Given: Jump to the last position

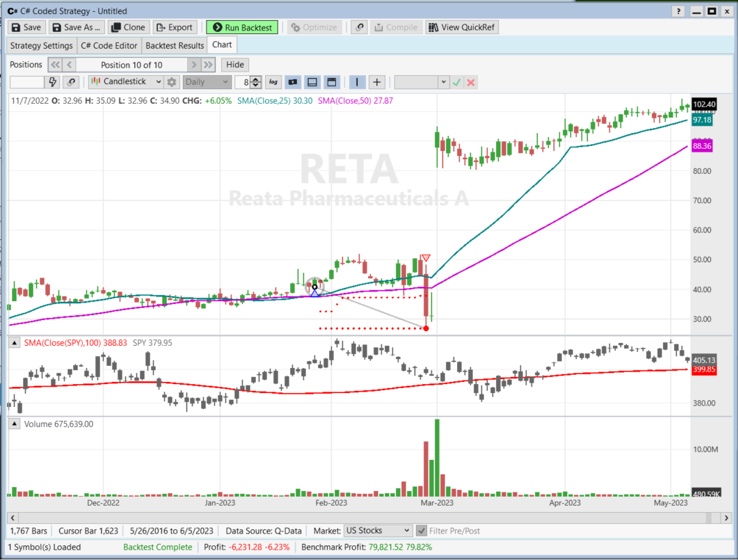Looking at the screenshot, I should 208,65.
